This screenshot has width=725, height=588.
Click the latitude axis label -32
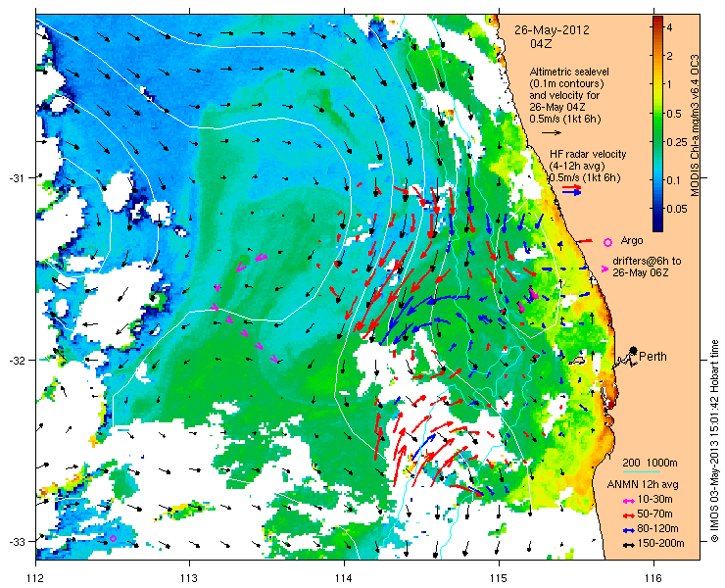(16, 360)
